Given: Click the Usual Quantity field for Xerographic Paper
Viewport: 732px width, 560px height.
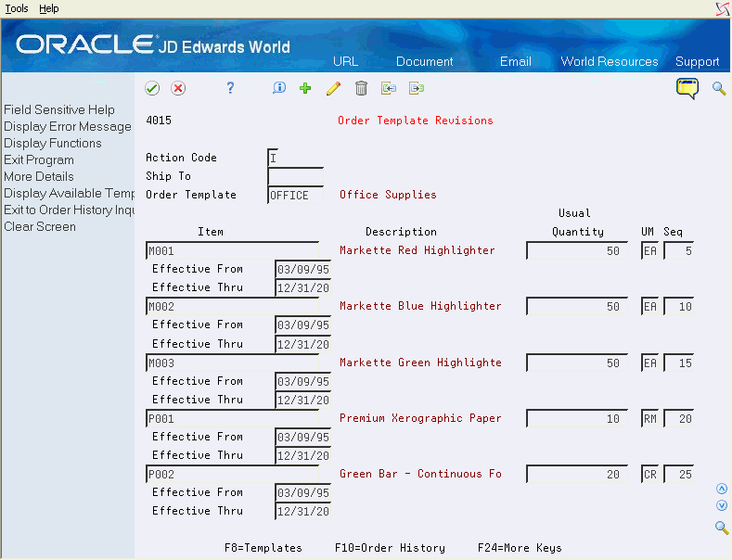Looking at the screenshot, I should click(577, 418).
